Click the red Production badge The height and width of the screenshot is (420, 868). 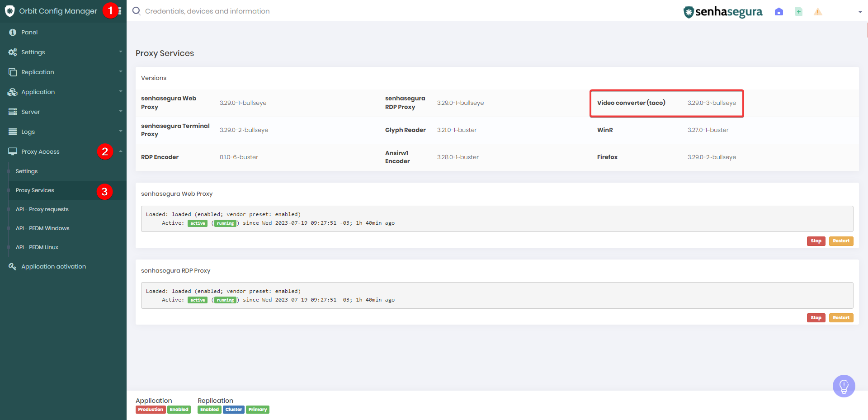[151, 410]
